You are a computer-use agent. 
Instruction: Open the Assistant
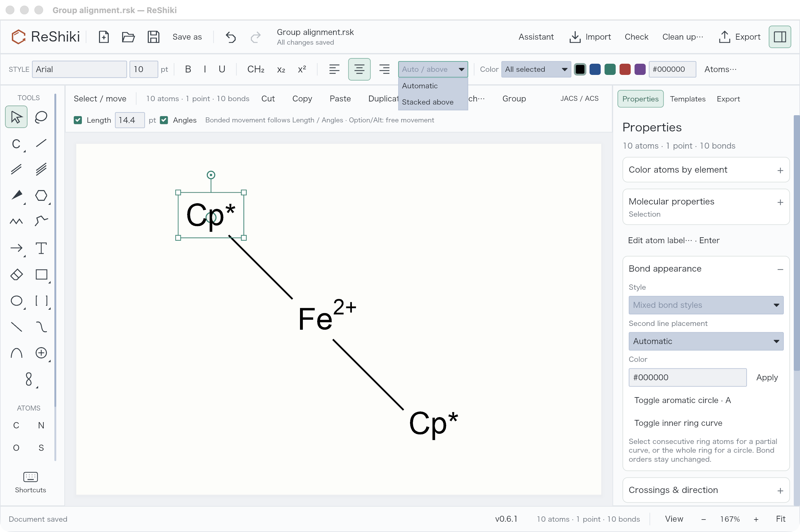536,37
